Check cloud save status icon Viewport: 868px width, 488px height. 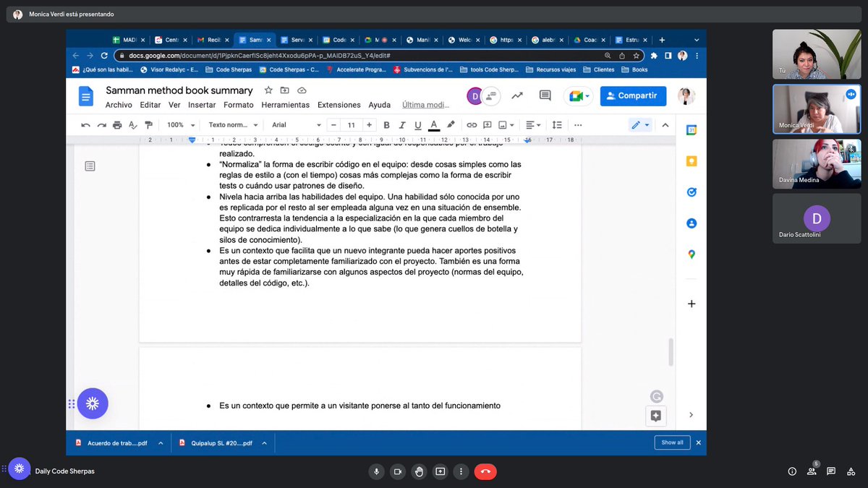click(302, 90)
